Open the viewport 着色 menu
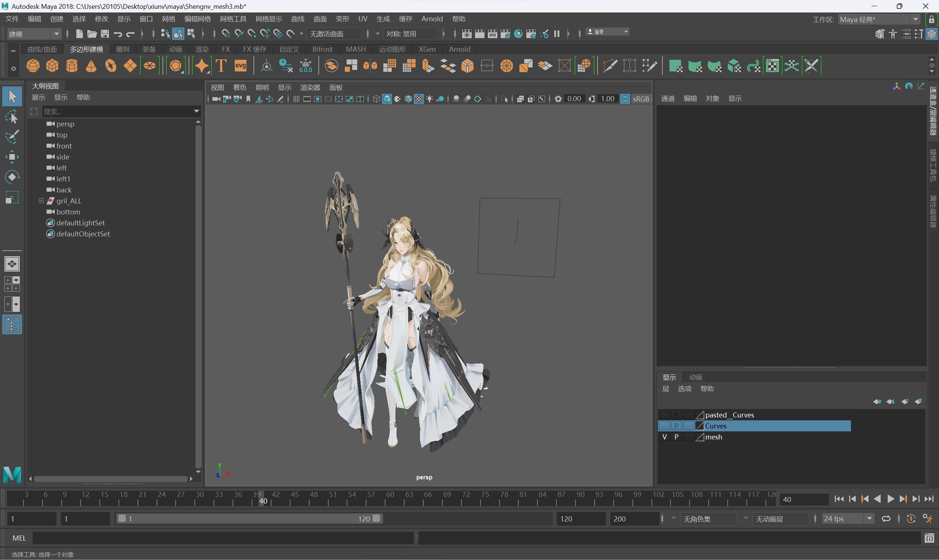939x560 pixels. point(240,88)
